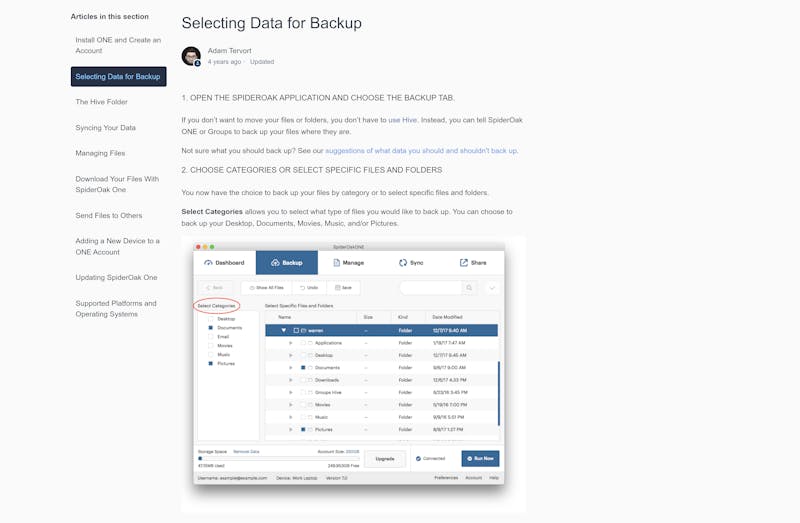Click the Undo toolbar button
The width and height of the screenshot is (800, 523).
[x=309, y=288]
